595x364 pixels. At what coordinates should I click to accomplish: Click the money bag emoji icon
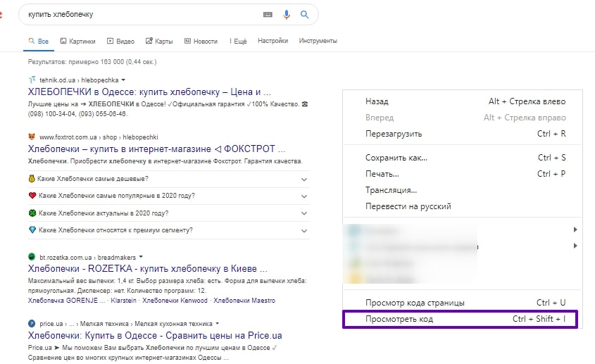(32, 178)
